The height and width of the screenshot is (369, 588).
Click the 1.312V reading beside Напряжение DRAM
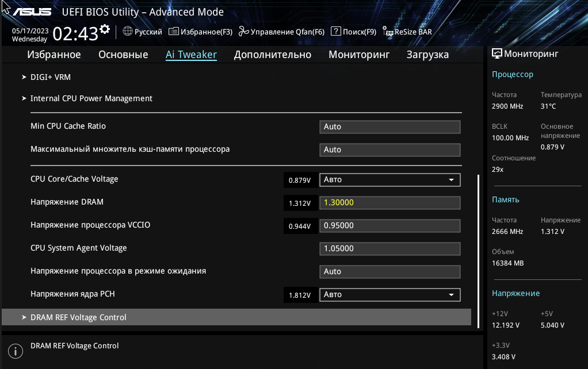tap(300, 203)
